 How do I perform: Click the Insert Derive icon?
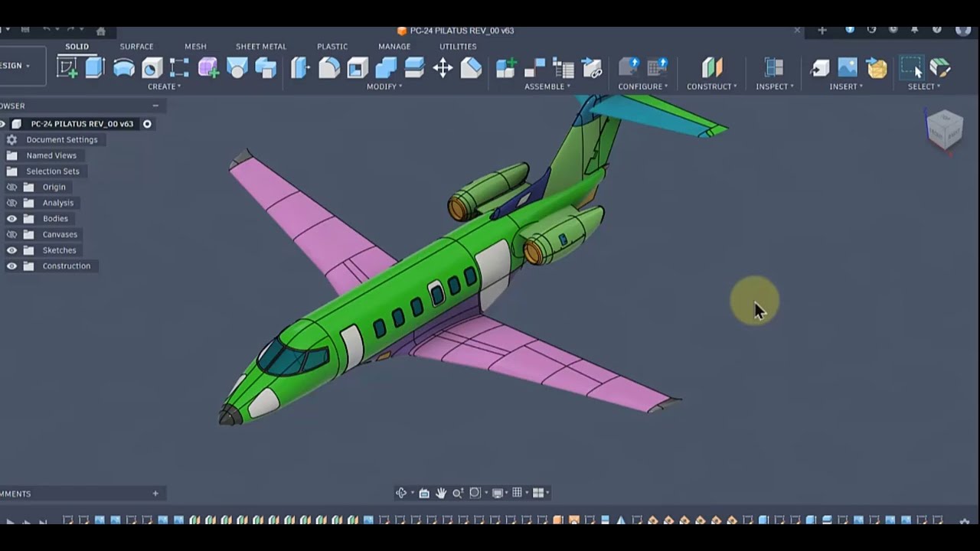pos(819,68)
